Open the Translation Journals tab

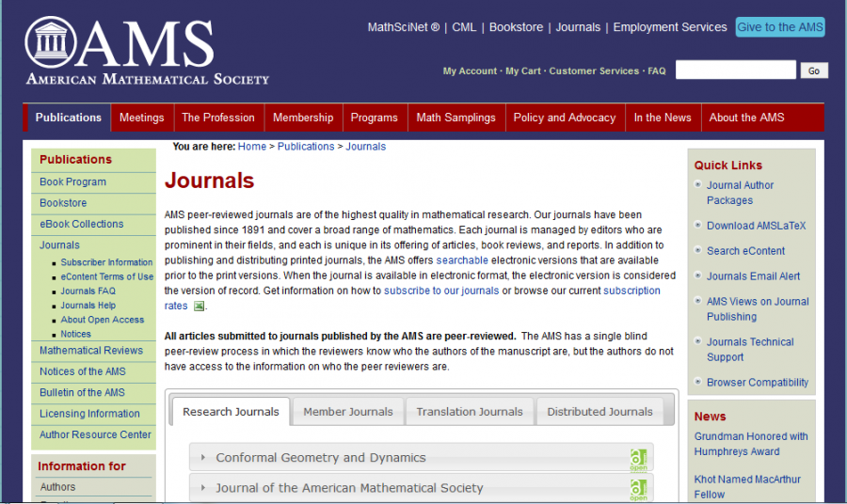pos(470,412)
